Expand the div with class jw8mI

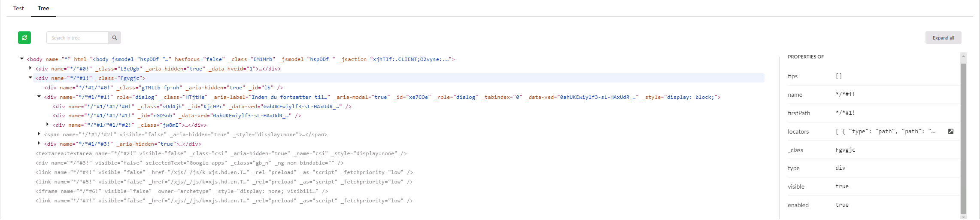[x=48, y=125]
